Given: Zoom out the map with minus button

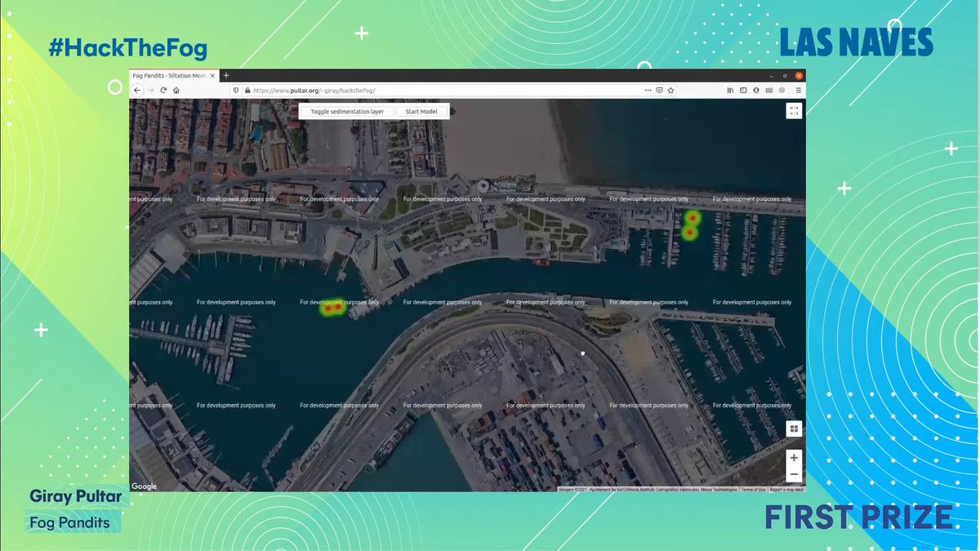Looking at the screenshot, I should point(794,474).
